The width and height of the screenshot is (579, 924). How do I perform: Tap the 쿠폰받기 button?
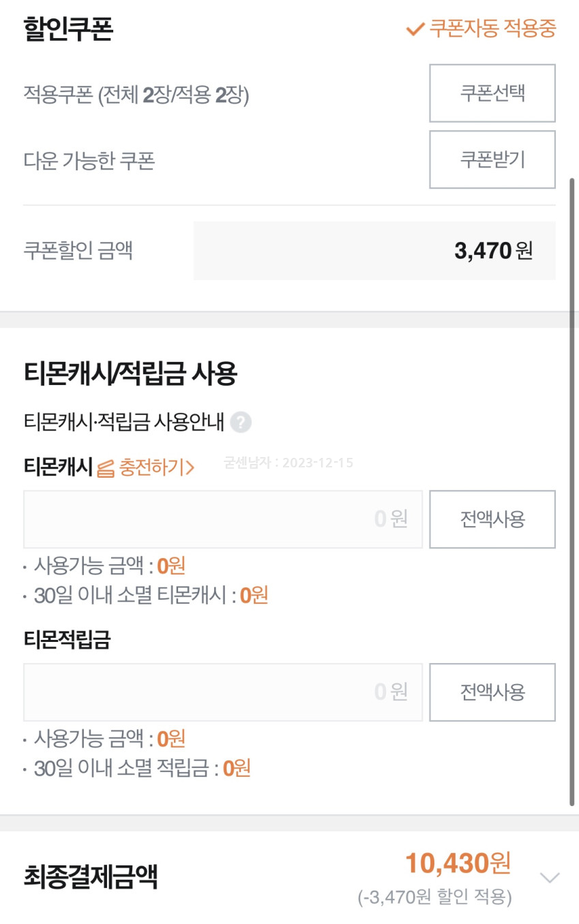[x=492, y=159]
